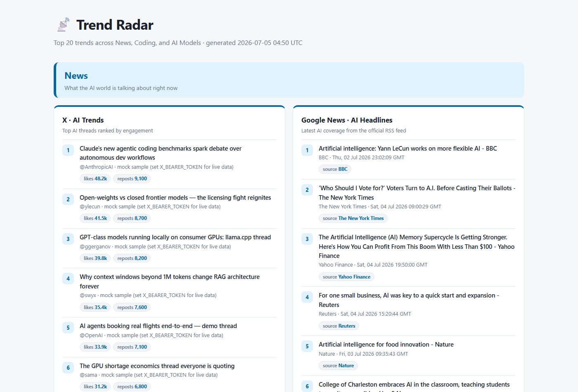Click the reposts 7,100 pill

point(132,347)
